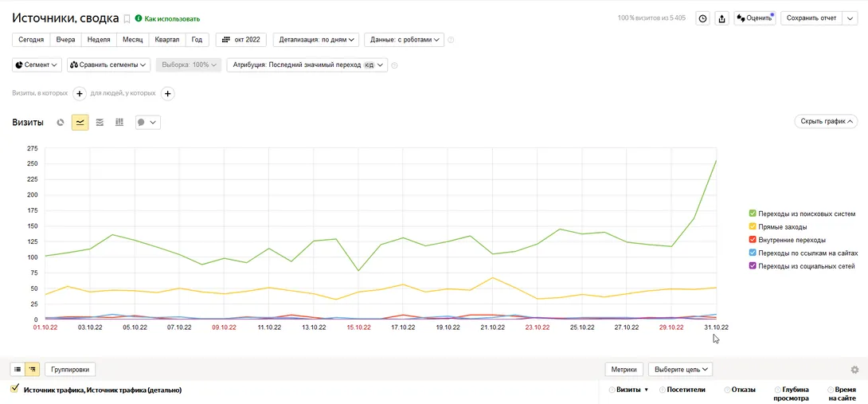Select the 'Месяц' period tab
This screenshot has width=868, height=404.
tap(133, 40)
